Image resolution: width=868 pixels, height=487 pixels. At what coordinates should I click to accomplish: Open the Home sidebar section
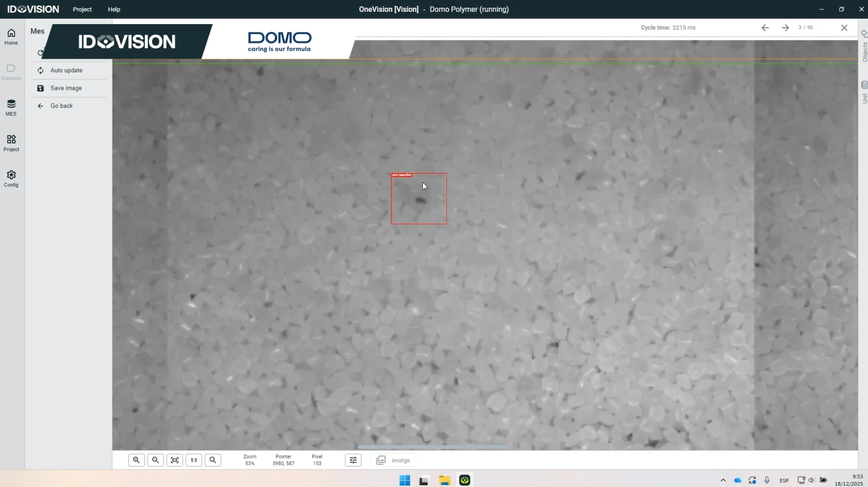(x=11, y=37)
